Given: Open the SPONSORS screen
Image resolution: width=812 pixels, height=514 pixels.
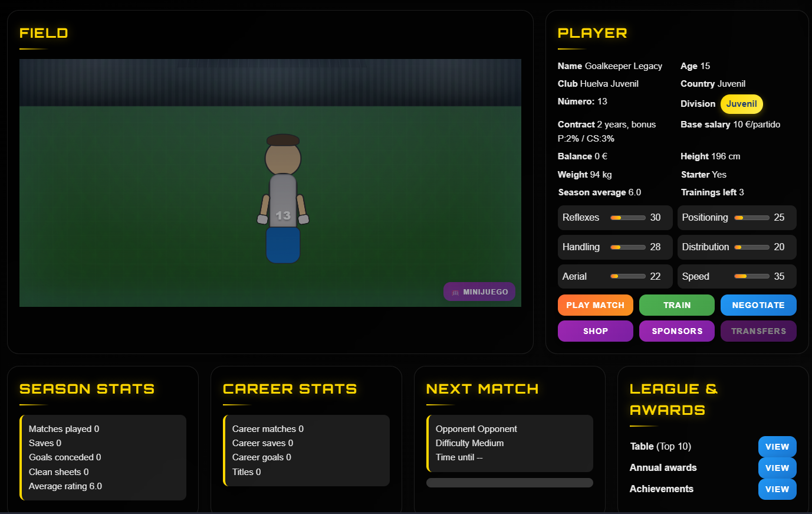Looking at the screenshot, I should [676, 331].
